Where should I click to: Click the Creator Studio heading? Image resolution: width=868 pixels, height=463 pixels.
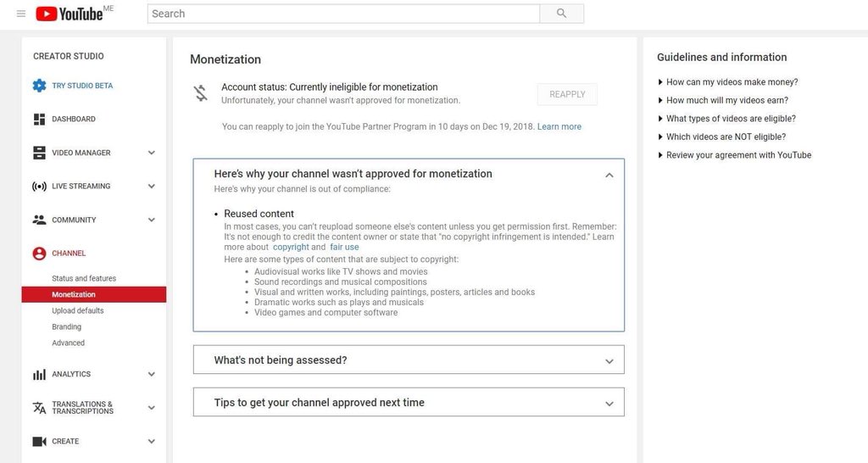(x=69, y=57)
